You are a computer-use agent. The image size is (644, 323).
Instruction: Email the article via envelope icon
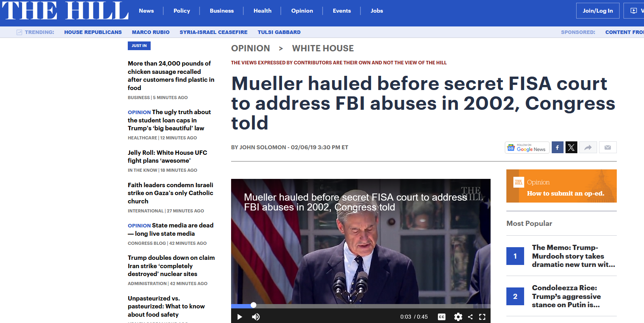click(608, 147)
